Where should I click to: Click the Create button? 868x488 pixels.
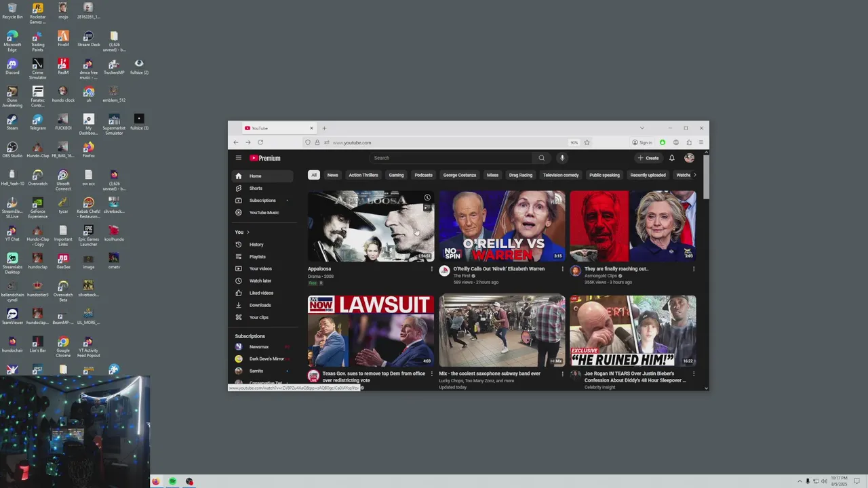pyautogui.click(x=648, y=158)
